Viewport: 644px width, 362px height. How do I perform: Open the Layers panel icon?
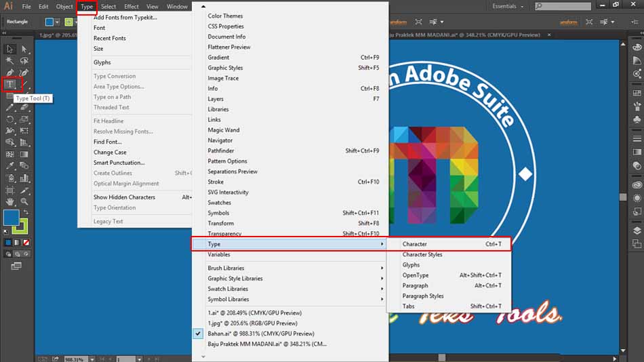pyautogui.click(x=637, y=231)
